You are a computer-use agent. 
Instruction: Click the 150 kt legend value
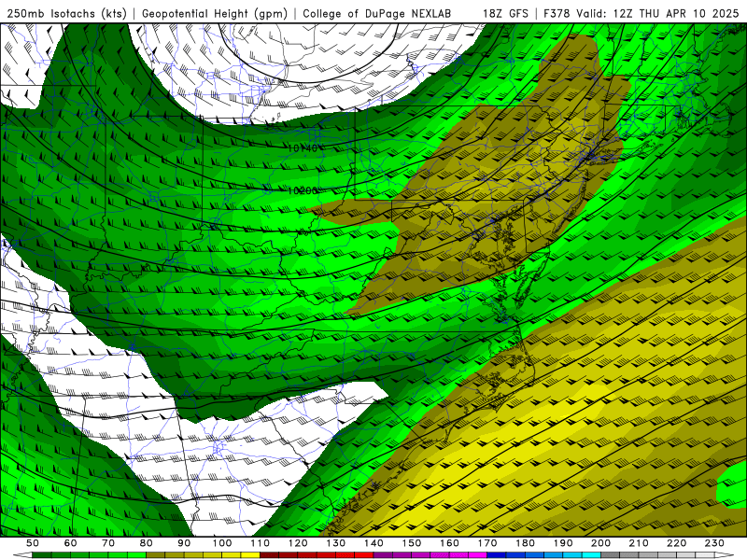pos(411,543)
